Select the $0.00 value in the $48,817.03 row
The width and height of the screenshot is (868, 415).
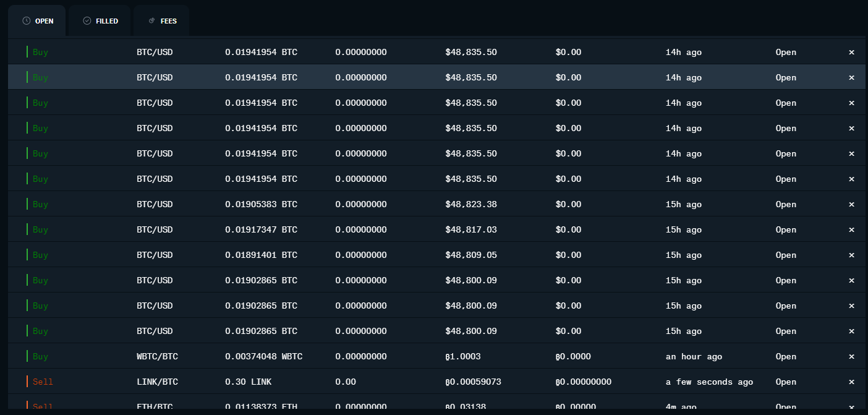coord(568,229)
